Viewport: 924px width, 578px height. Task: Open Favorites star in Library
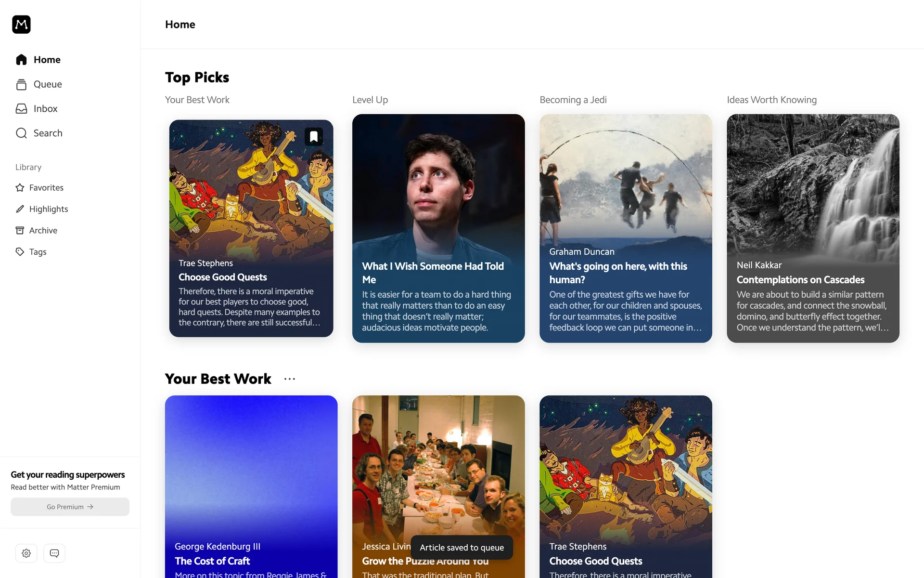(20, 188)
